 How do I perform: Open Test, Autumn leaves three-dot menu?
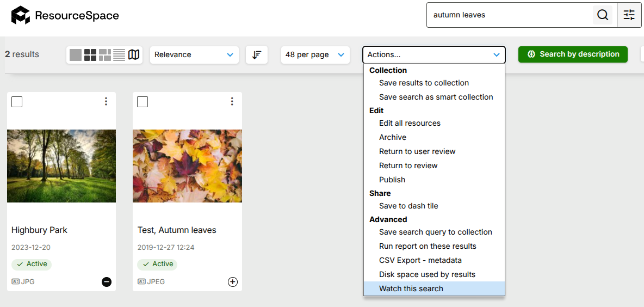pyautogui.click(x=232, y=101)
